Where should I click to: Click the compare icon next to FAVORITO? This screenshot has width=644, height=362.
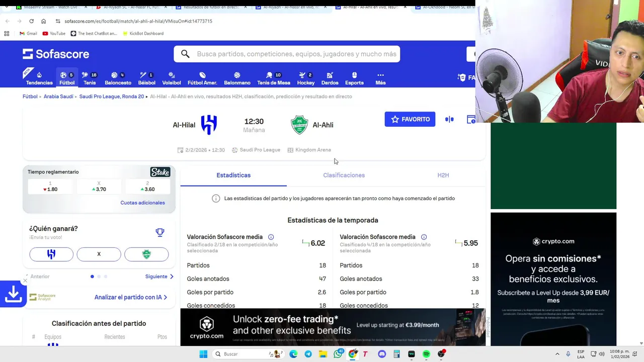point(449,119)
